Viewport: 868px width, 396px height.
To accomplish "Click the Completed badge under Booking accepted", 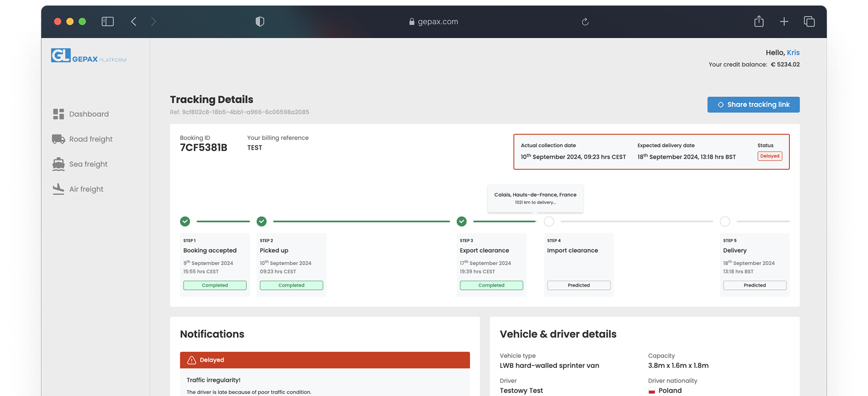I will [x=215, y=285].
